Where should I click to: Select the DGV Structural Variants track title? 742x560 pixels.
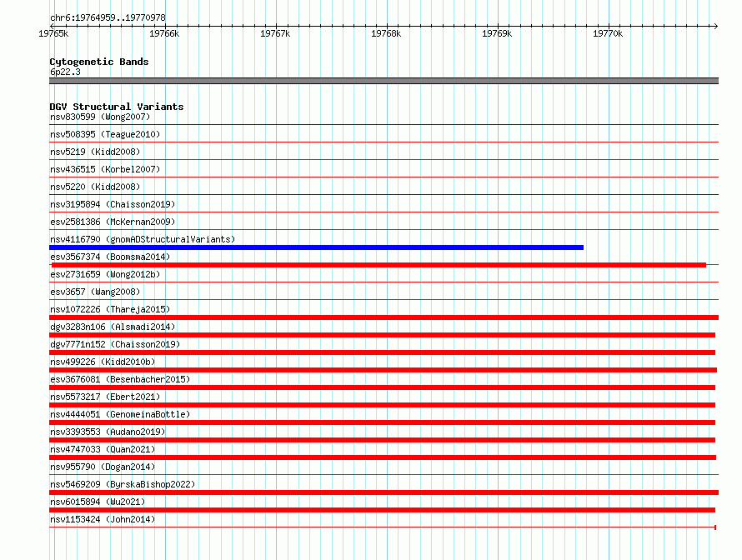pyautogui.click(x=117, y=107)
